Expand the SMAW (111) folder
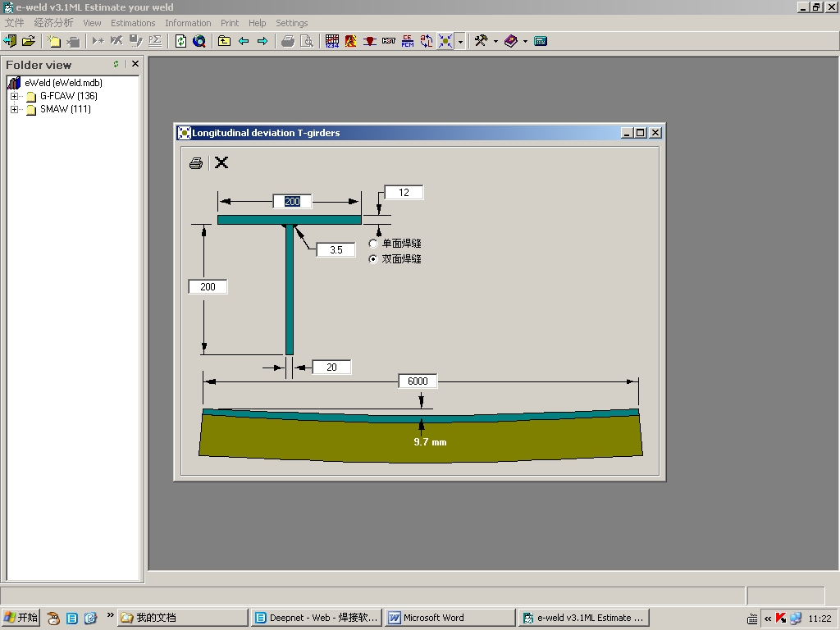 (14, 109)
